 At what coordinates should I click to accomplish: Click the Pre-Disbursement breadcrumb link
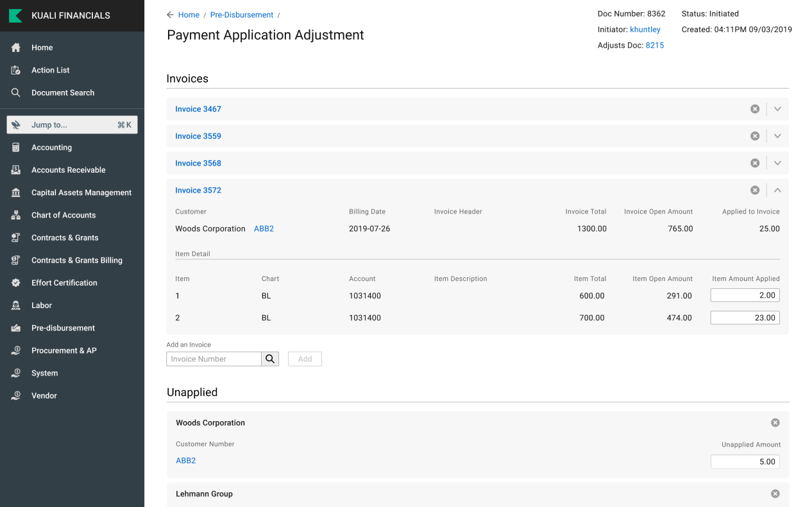(242, 15)
